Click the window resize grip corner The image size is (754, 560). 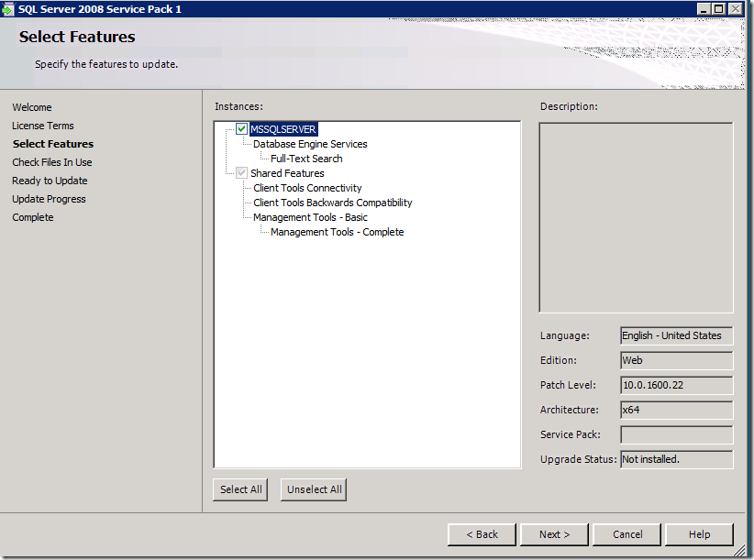[739, 552]
